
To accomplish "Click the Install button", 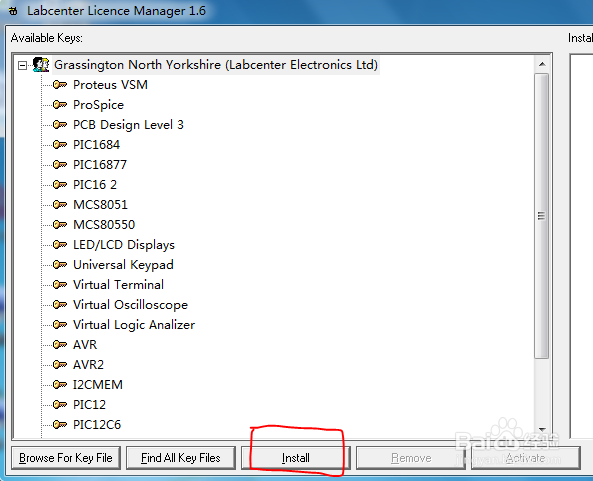I will pyautogui.click(x=296, y=458).
